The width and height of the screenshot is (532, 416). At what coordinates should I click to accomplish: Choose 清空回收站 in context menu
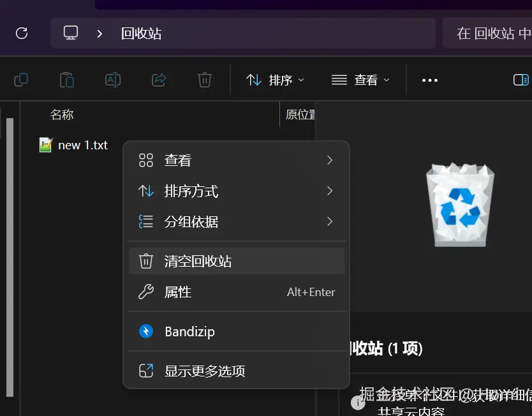[x=237, y=261]
